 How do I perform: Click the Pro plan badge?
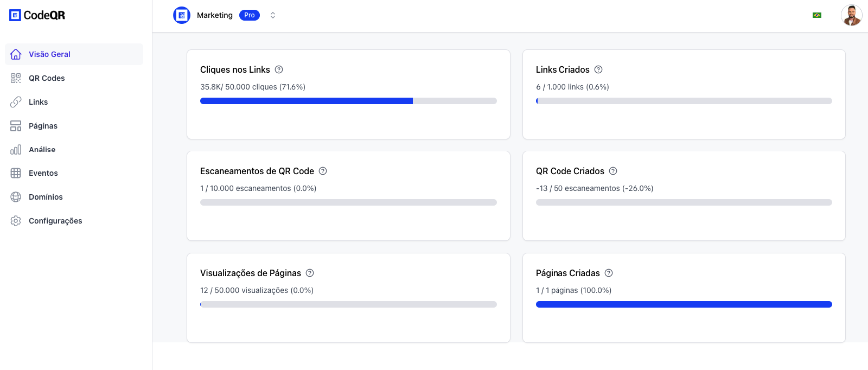point(250,15)
